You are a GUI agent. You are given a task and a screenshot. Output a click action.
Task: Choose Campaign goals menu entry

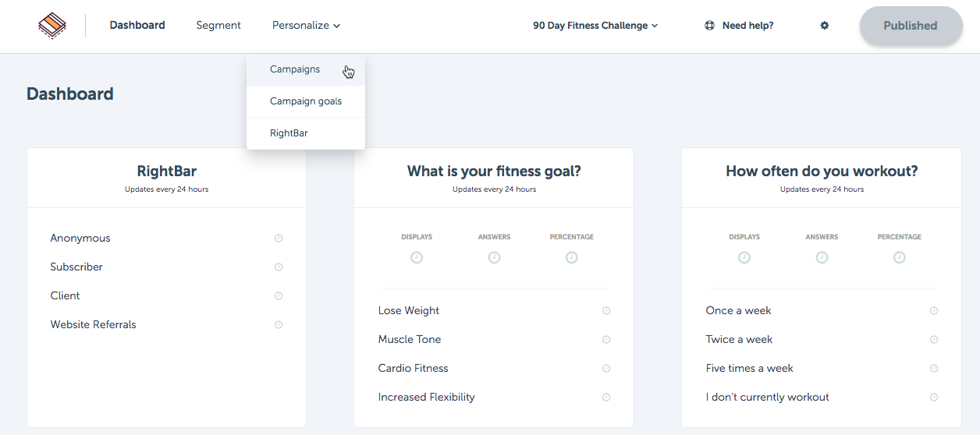[x=306, y=101]
